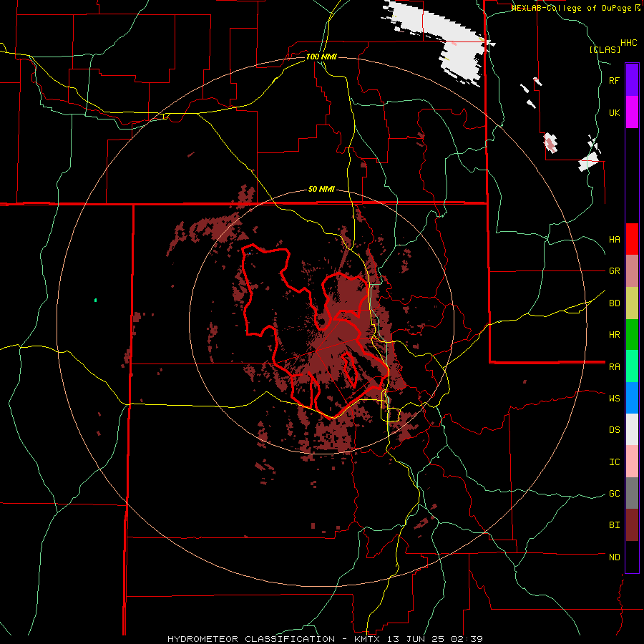Click the UK magenta legend swatch
This screenshot has height=644, width=644.
click(x=632, y=112)
